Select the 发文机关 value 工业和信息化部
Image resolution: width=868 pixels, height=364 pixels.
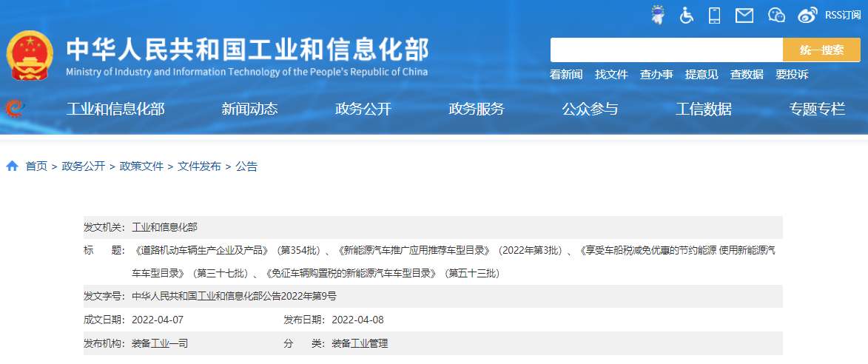coord(164,227)
